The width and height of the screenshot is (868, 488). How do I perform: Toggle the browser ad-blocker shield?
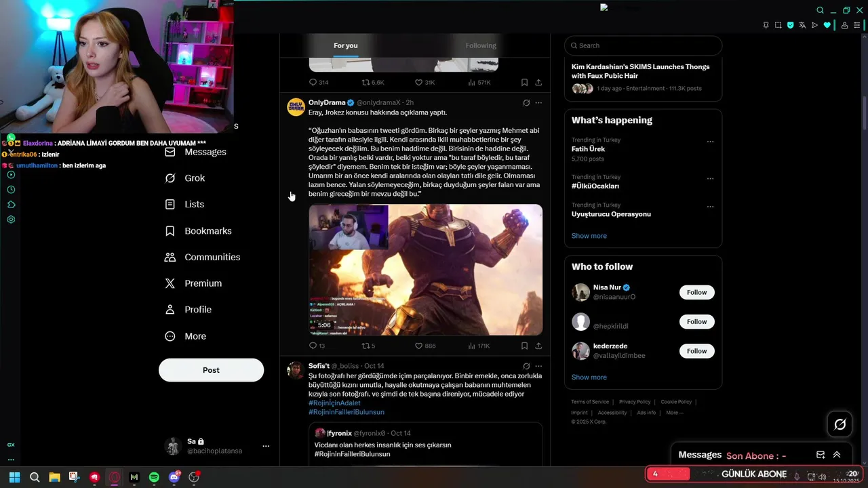(790, 25)
